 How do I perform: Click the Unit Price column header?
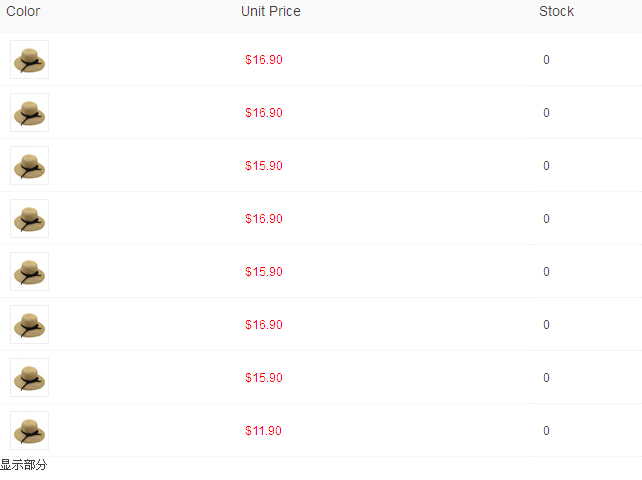pyautogui.click(x=271, y=11)
